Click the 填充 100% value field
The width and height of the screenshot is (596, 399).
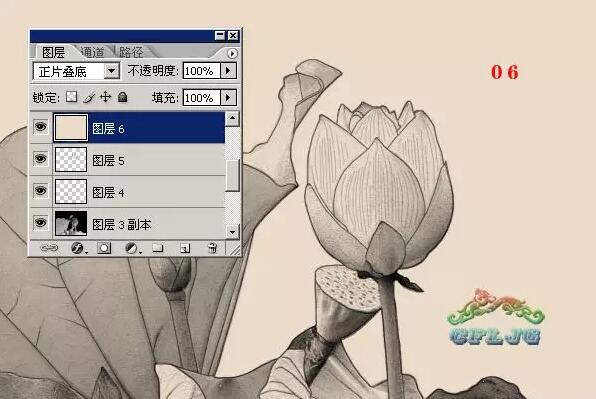pos(201,98)
